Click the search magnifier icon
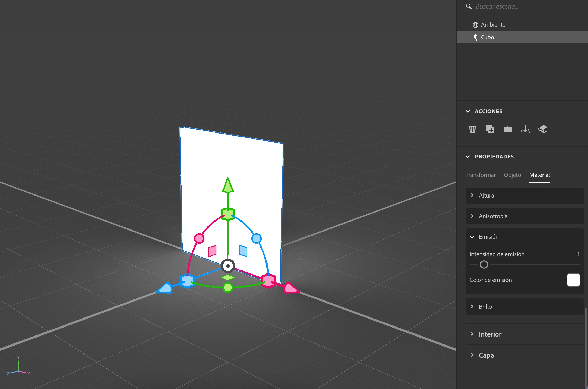Image resolution: width=588 pixels, height=389 pixels. (469, 6)
